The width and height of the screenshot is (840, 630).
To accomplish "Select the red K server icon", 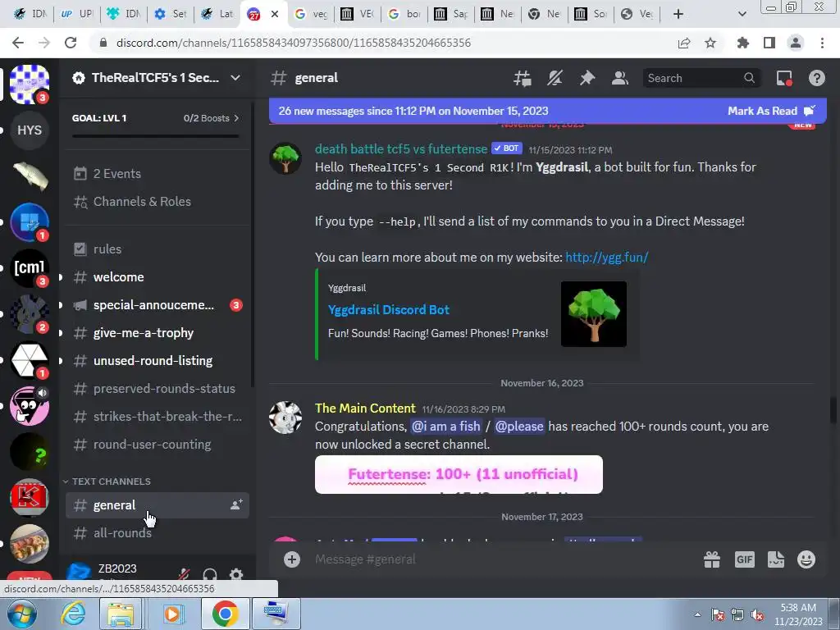I will [30, 498].
